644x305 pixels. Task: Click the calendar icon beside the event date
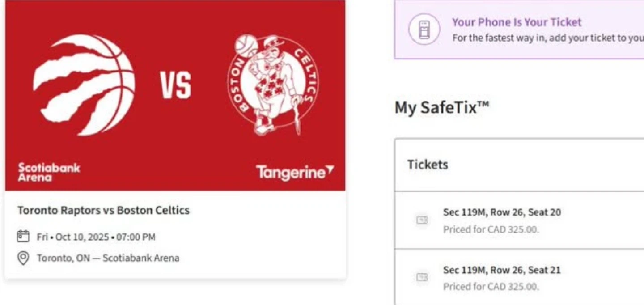[23, 237]
